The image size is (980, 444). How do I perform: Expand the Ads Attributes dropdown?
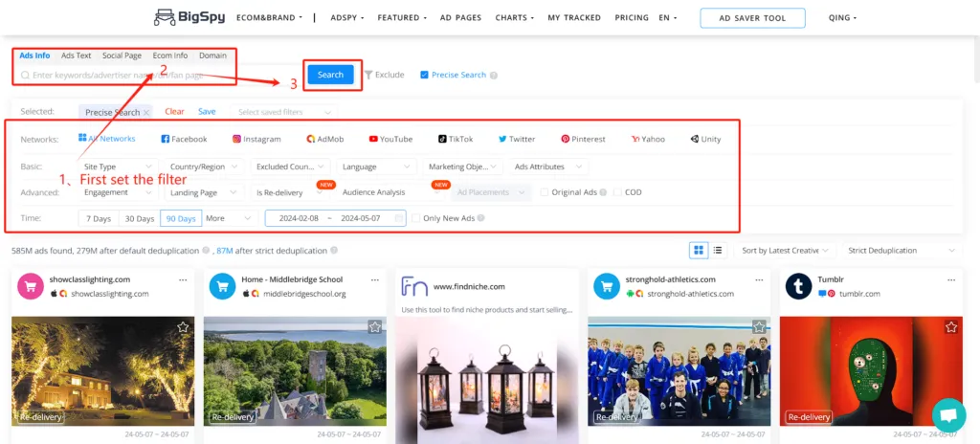click(548, 166)
